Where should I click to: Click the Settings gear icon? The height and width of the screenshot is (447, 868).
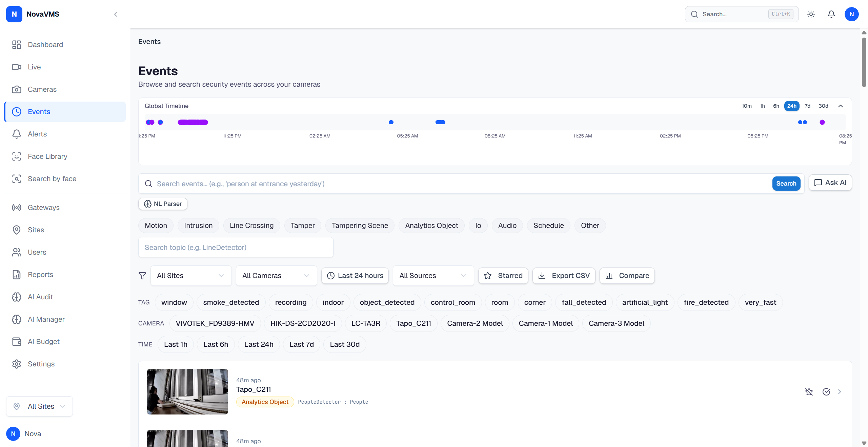pyautogui.click(x=17, y=364)
